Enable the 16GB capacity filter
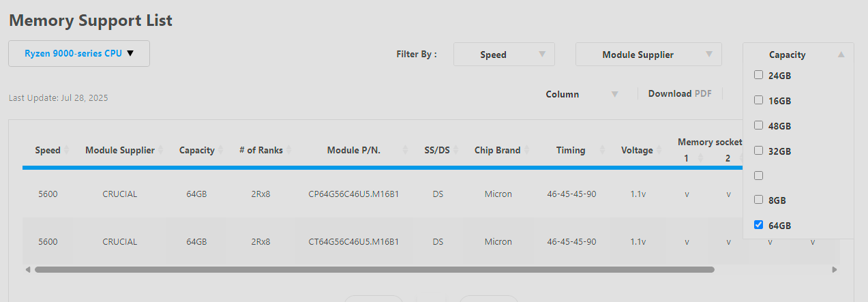This screenshot has width=868, height=302. pyautogui.click(x=758, y=100)
